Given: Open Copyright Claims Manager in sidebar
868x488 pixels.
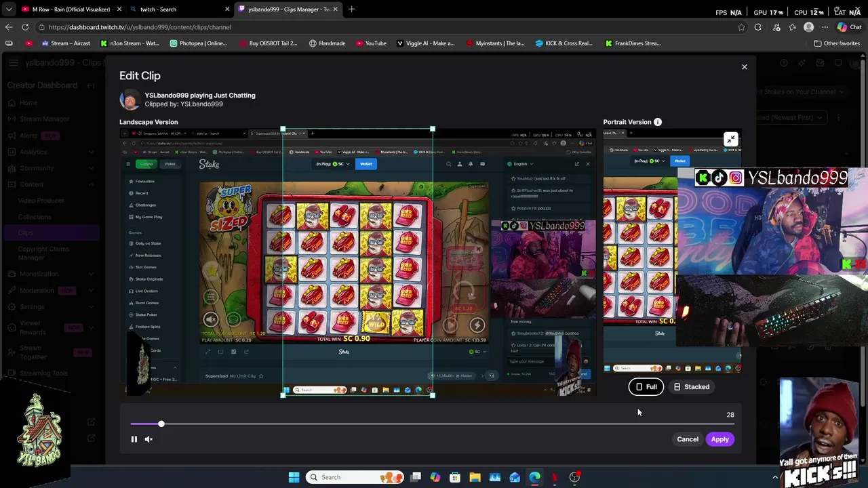Looking at the screenshot, I should click(43, 253).
